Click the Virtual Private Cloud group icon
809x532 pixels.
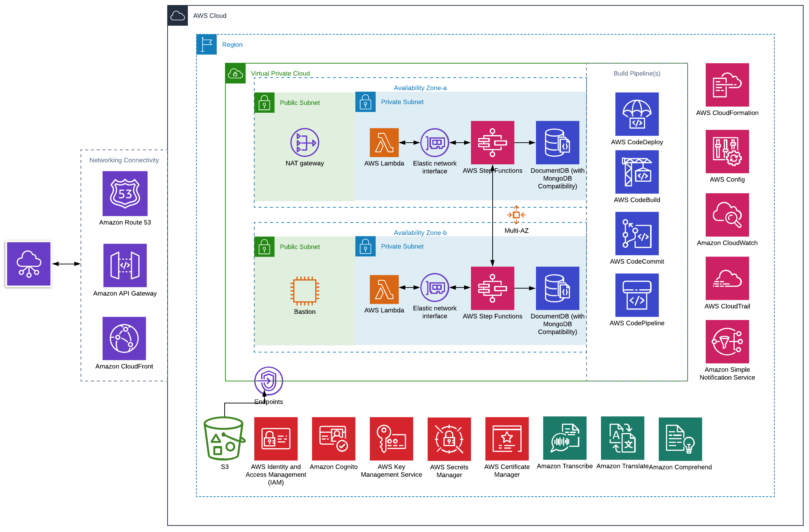coord(235,73)
